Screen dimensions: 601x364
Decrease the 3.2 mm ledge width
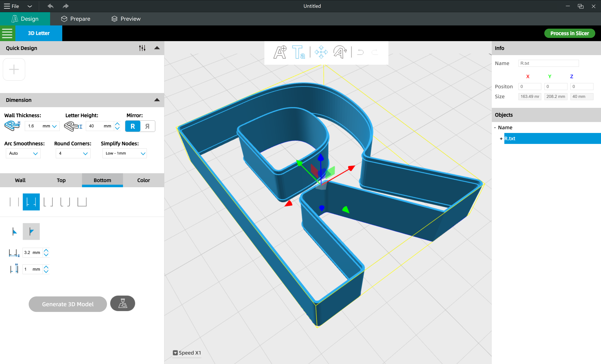(x=46, y=255)
